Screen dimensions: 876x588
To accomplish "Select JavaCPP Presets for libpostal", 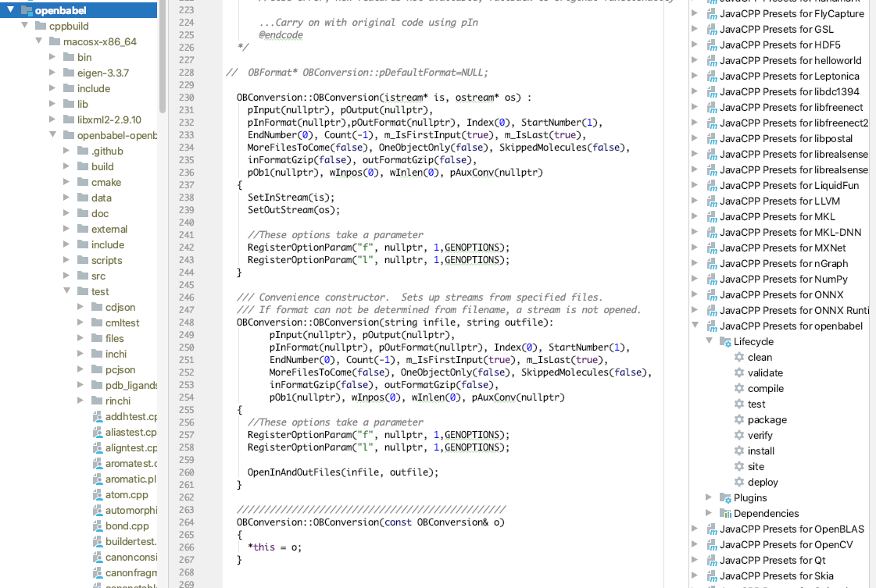I will (786, 138).
